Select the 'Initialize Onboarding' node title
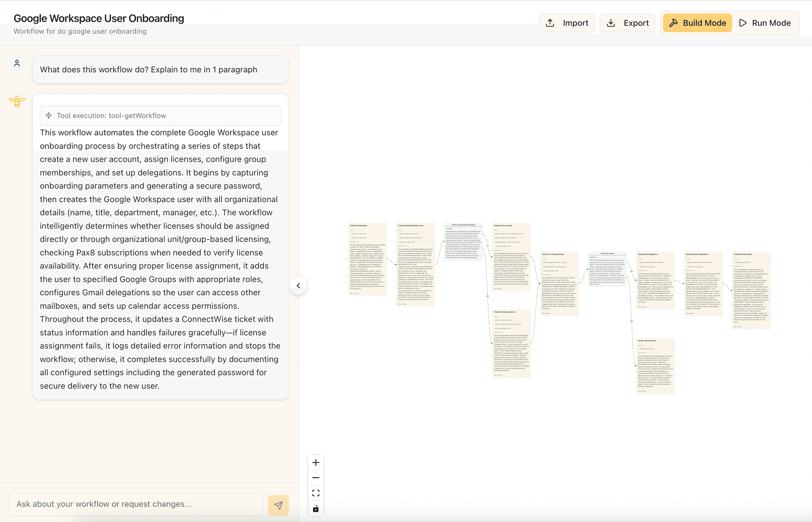Screen dimensions: 812x522 tap(358, 226)
